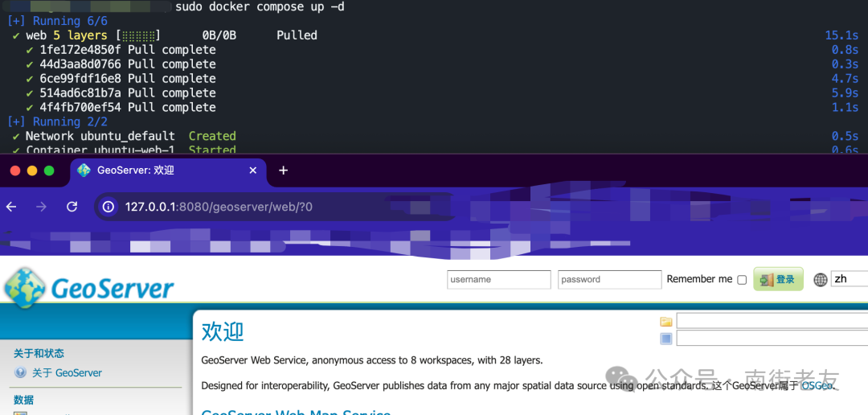This screenshot has width=868, height=415.
Task: Click the browser back arrow
Action: pos(11,207)
